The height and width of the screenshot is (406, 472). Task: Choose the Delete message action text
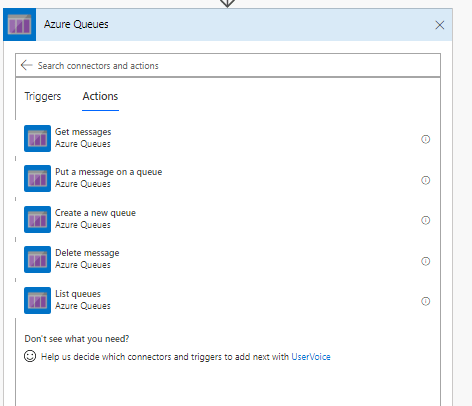[x=87, y=253]
